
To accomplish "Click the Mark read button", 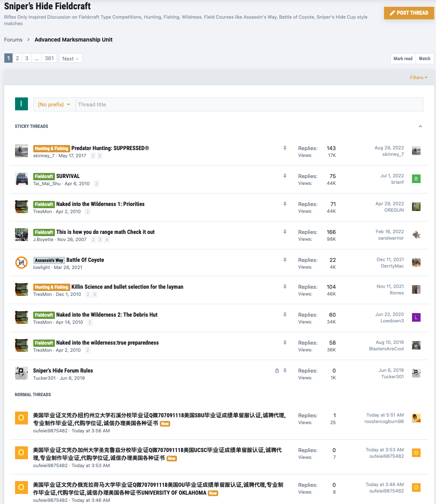I will 403,59.
